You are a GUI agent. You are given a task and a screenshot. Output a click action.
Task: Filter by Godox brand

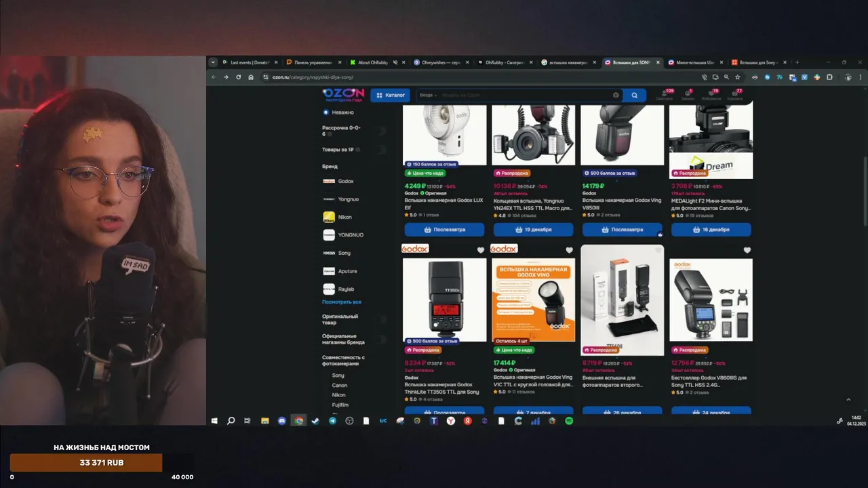coord(338,181)
